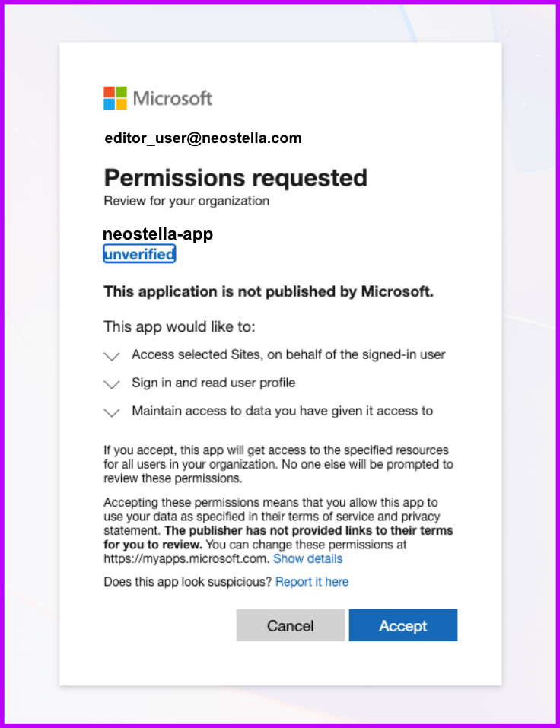560x728 pixels.
Task: Expand the Maintain access to data chevron
Action: tap(112, 412)
